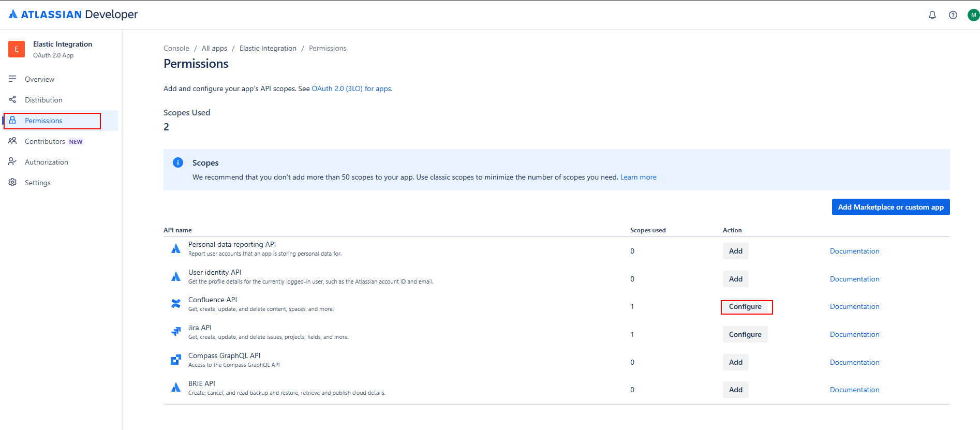
Task: Click the Confluence API logo icon
Action: tap(176, 304)
